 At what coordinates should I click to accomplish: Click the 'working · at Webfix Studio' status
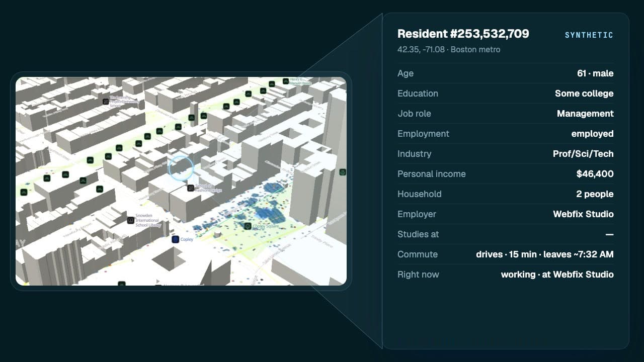557,275
